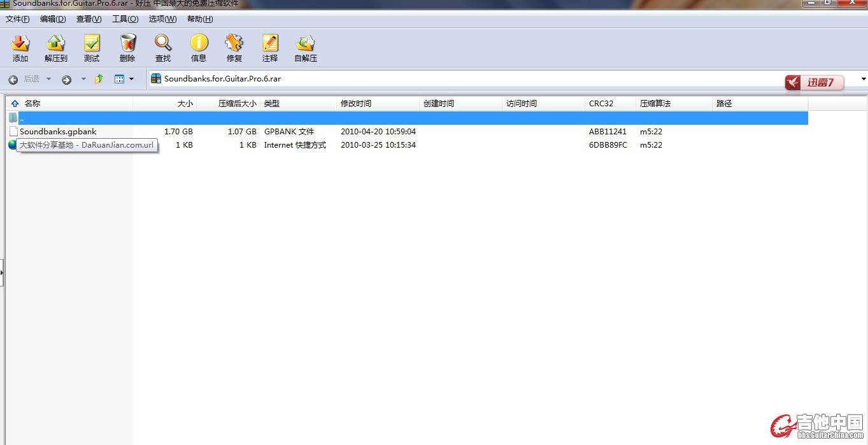868x445 pixels.
Task: Open the 查看(V) menu
Action: (89, 19)
